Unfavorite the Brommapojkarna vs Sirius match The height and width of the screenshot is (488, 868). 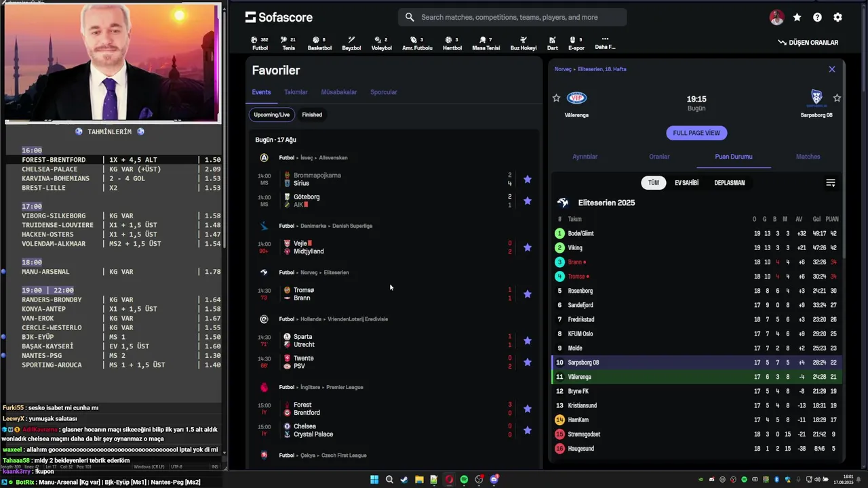(528, 180)
